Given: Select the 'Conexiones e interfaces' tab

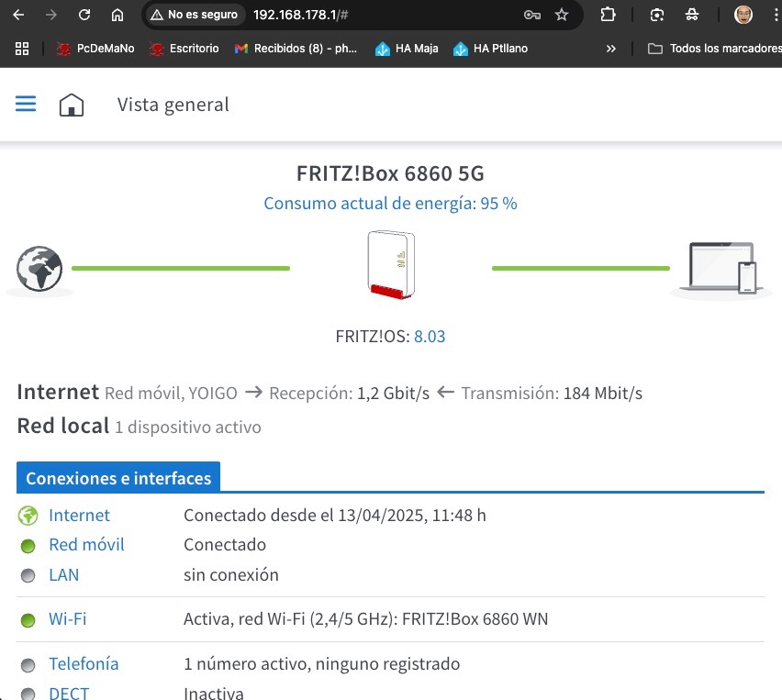Looking at the screenshot, I should [118, 478].
